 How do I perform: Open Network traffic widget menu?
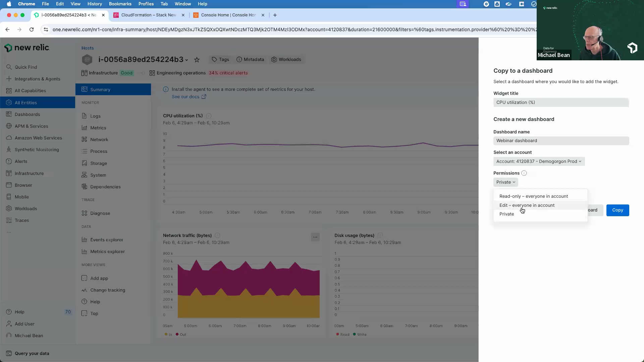pos(315,237)
